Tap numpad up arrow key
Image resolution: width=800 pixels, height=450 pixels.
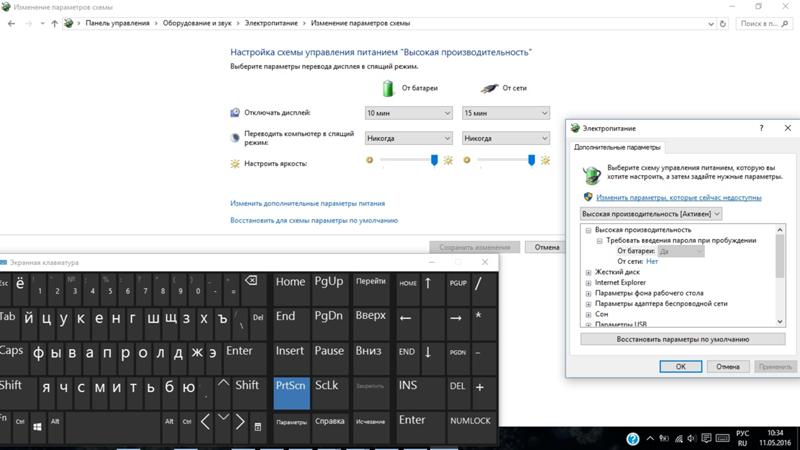[428, 283]
